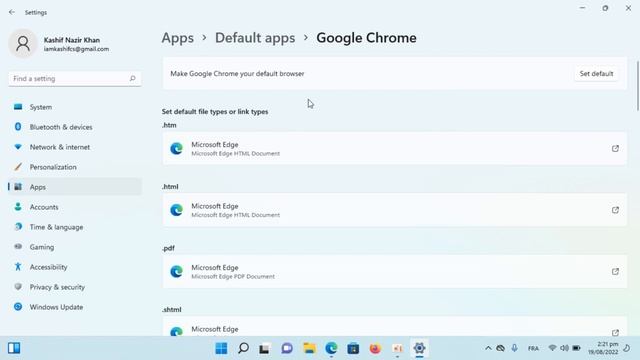Click the Find a setting search box
This screenshot has height=360, width=640.
[x=75, y=78]
